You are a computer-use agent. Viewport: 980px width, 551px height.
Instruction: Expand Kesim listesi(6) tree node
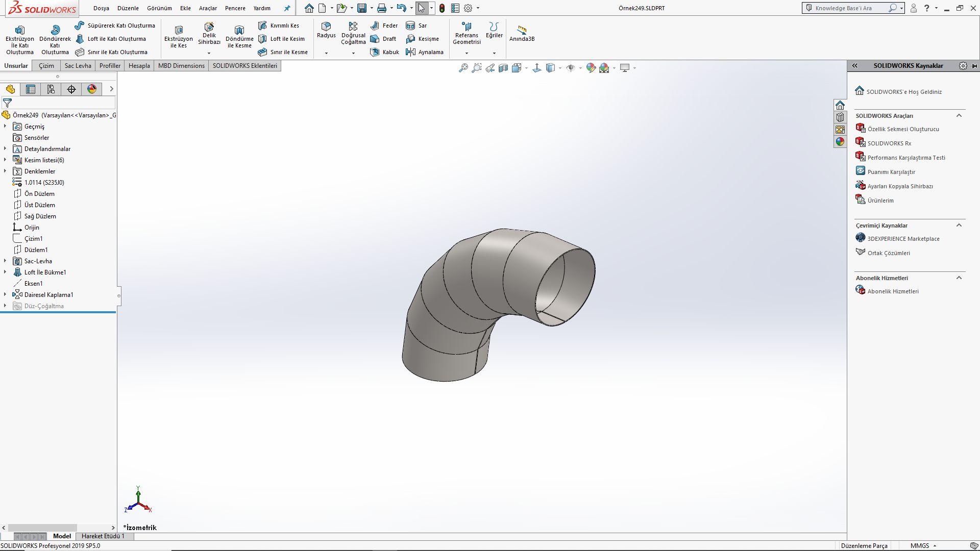[x=5, y=160]
